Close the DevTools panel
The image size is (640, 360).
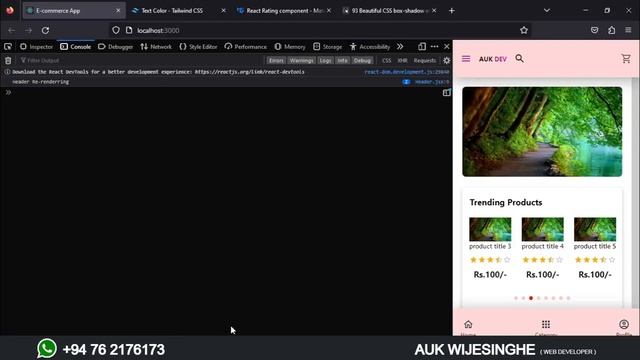pyautogui.click(x=447, y=47)
